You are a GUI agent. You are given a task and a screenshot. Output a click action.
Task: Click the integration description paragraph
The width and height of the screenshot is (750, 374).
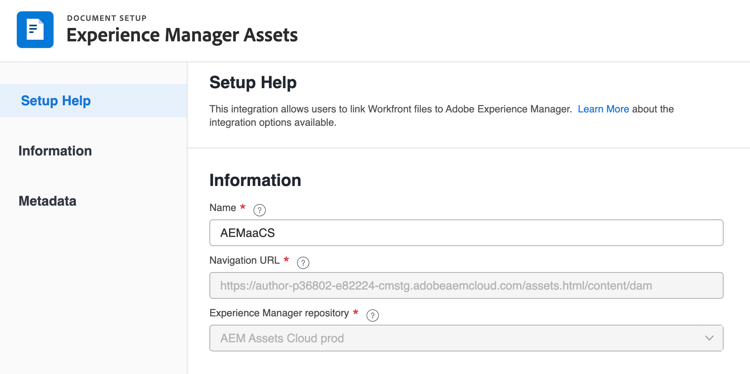pos(441,116)
